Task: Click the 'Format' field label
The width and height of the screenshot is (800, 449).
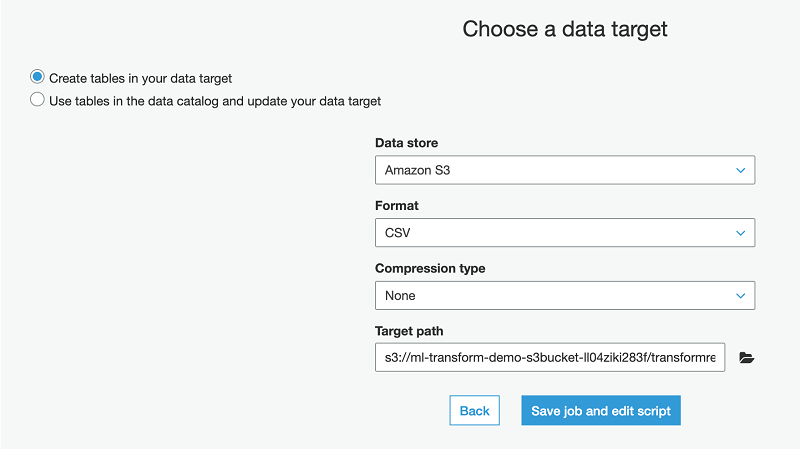Action: pyautogui.click(x=397, y=206)
